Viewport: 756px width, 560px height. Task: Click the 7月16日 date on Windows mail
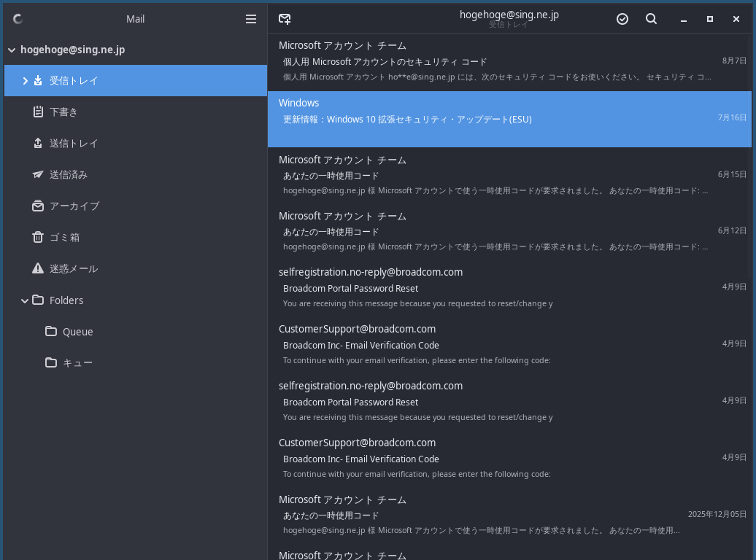[732, 117]
